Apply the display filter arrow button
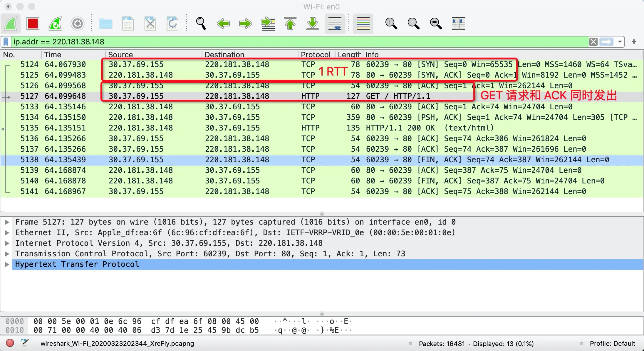This screenshot has width=644, height=351. 606,42
